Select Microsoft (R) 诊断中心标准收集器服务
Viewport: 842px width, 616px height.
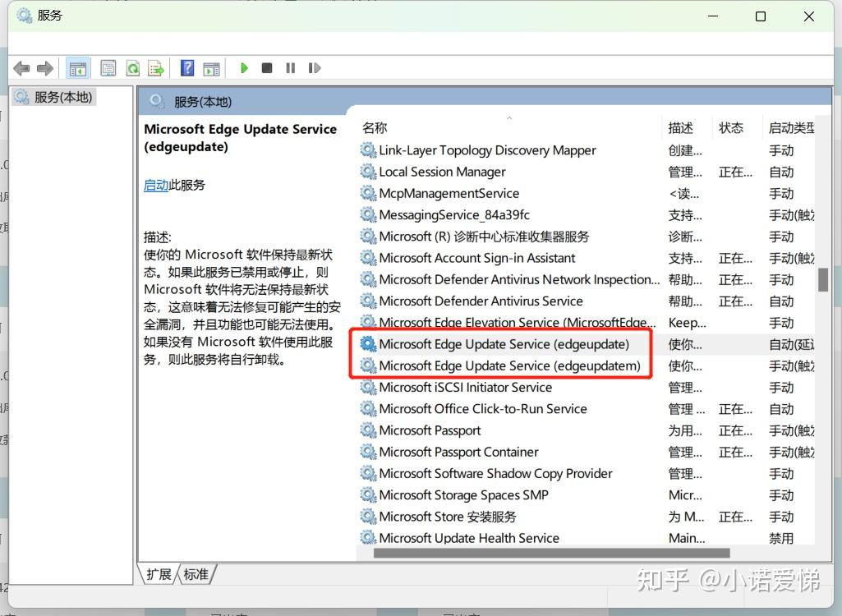587,237
